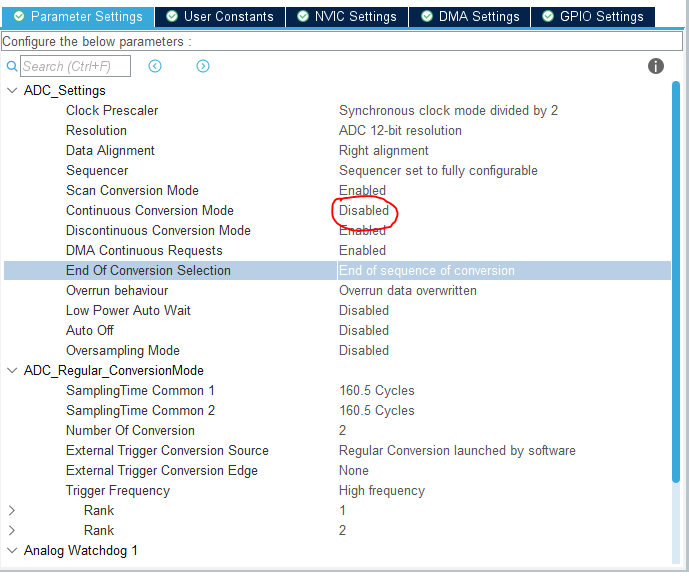Change Discontinuous Conversion Mode Enabled value
This screenshot has height=576, width=689.
[x=363, y=231]
